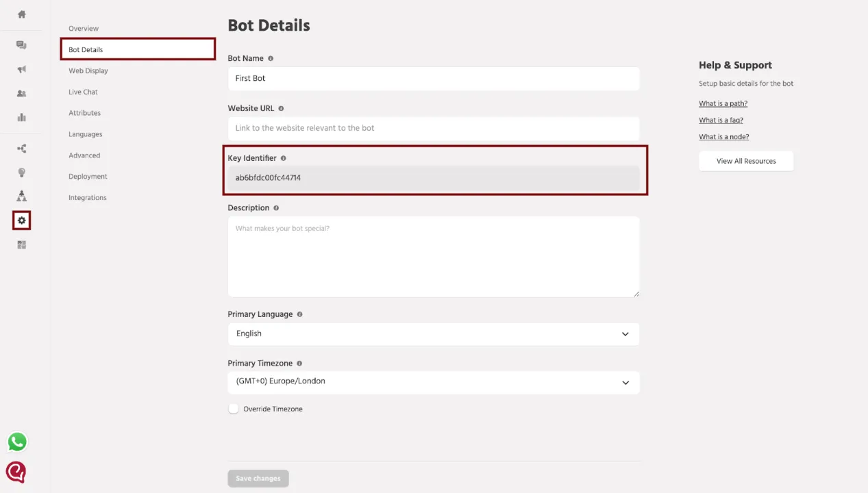Expand the Primary Timezone dropdown
Image resolution: width=868 pixels, height=493 pixels.
pyautogui.click(x=434, y=382)
